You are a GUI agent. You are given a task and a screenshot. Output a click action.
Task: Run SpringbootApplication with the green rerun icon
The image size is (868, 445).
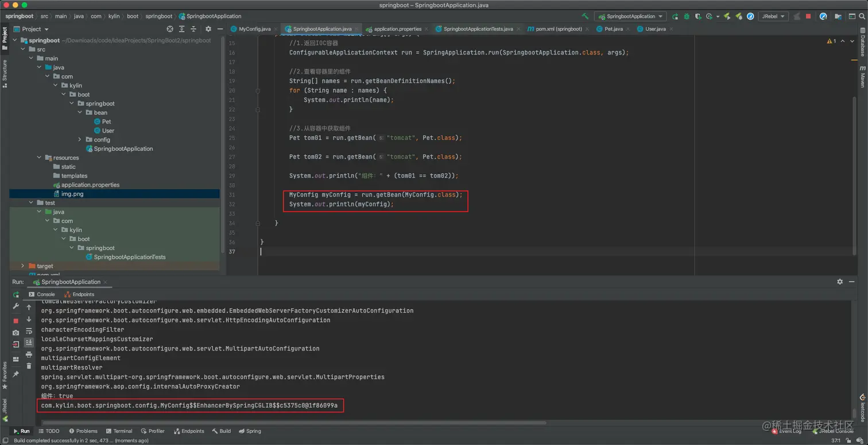675,17
